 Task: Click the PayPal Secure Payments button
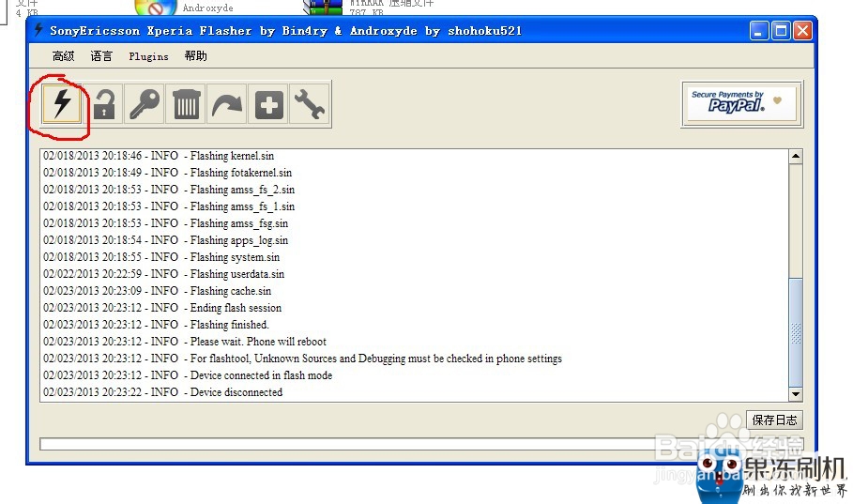coord(742,104)
